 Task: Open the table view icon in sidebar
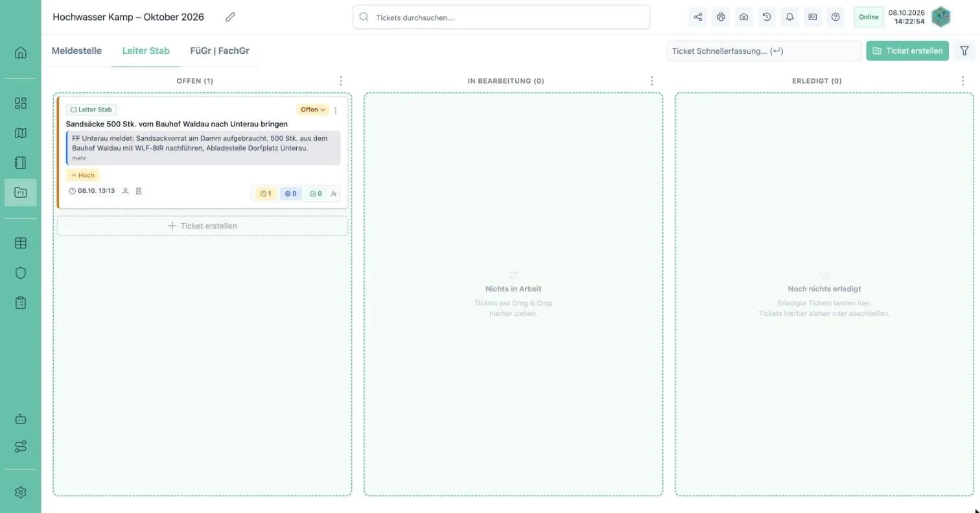tap(21, 243)
